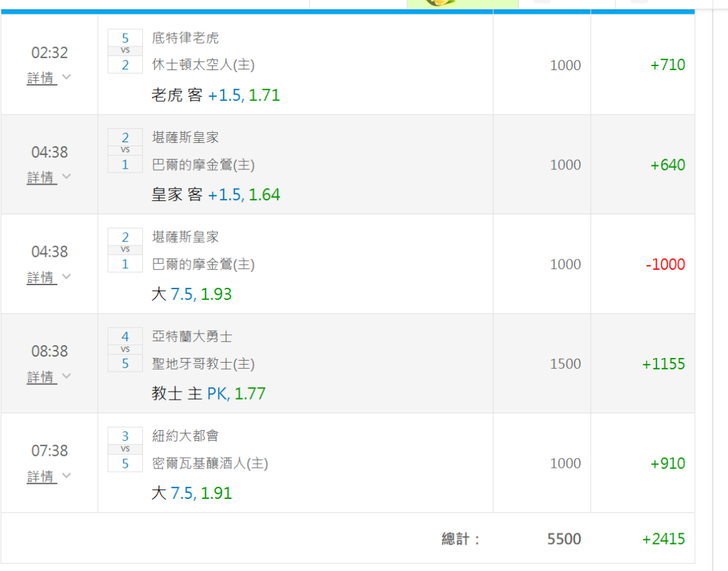Click the result +1155
Screen dimensions: 728x571
[663, 364]
